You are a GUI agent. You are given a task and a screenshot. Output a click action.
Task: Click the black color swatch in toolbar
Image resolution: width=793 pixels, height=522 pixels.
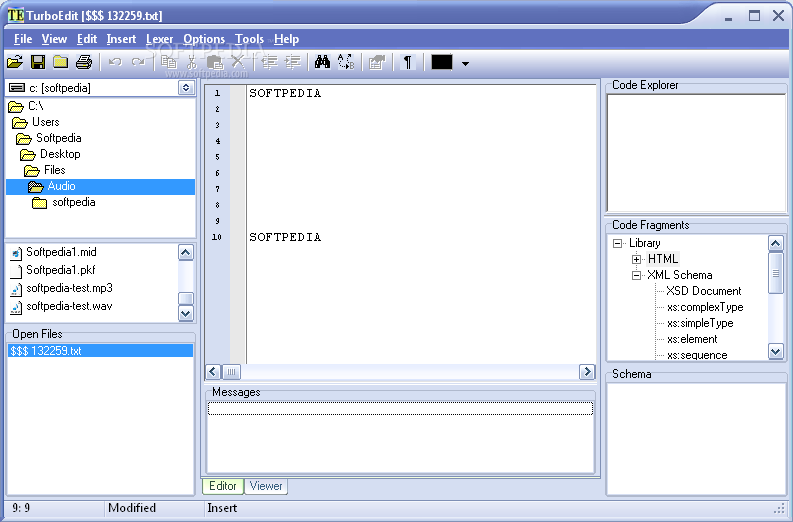[442, 62]
